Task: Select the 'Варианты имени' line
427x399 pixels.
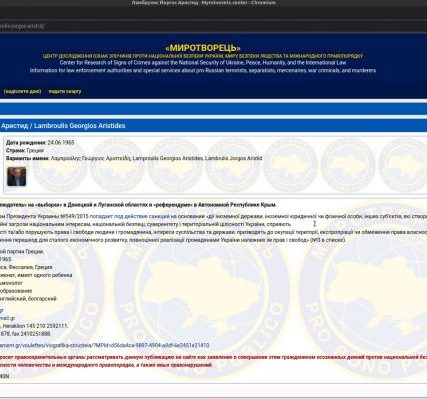Action: point(134,158)
